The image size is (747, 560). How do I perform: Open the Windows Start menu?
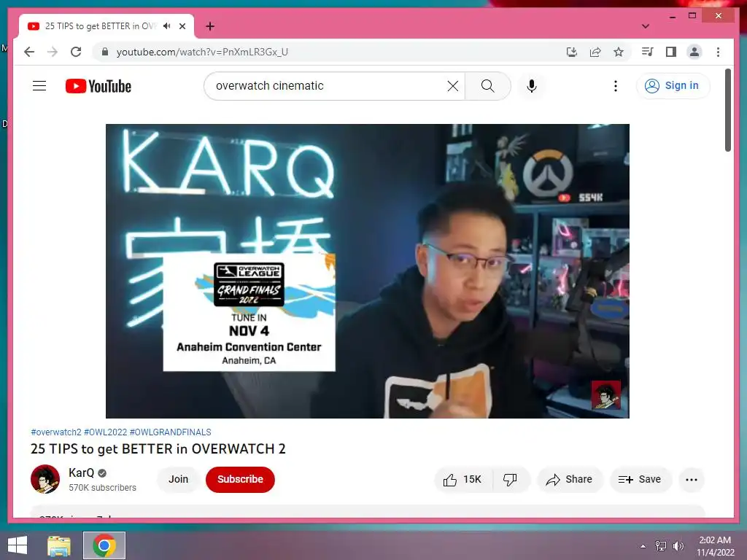pyautogui.click(x=18, y=545)
